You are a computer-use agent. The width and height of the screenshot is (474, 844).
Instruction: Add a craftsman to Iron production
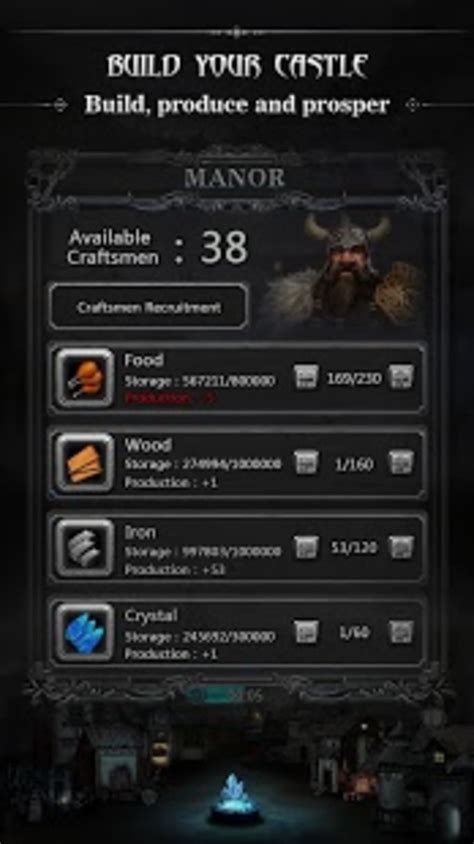click(x=401, y=547)
